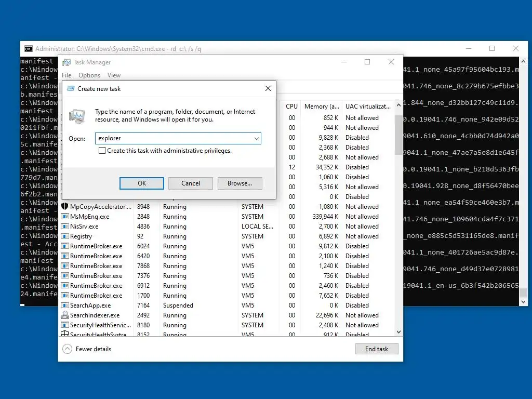Sort by the Memory column header
This screenshot has width=532, height=399.
coord(321,106)
